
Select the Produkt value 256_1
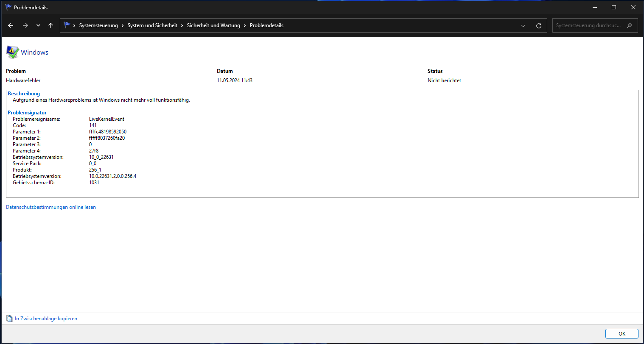point(95,170)
